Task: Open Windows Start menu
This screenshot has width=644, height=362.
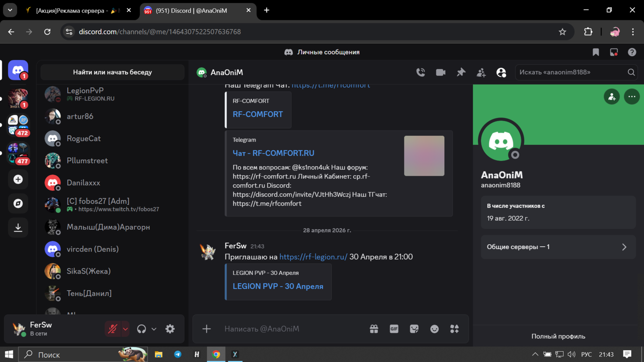Action: point(9,354)
